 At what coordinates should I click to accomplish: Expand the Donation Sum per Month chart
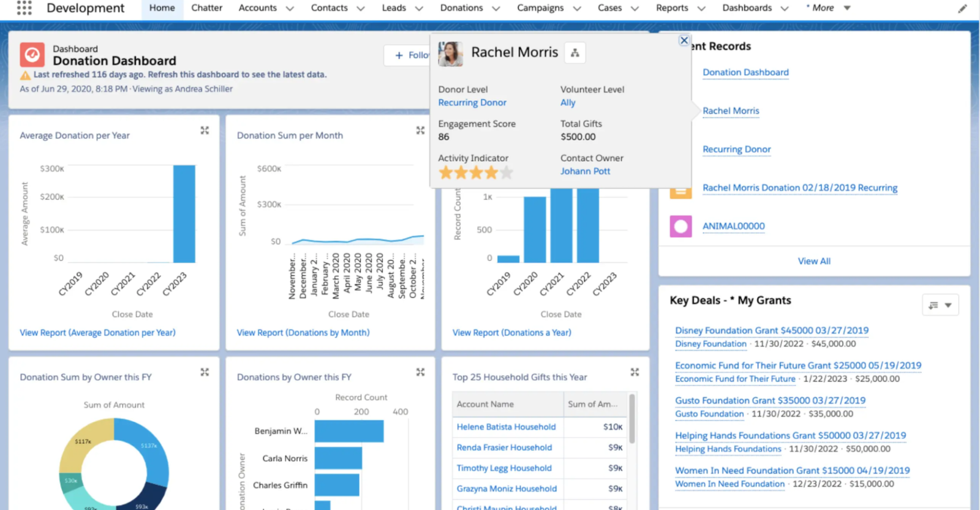pos(420,130)
